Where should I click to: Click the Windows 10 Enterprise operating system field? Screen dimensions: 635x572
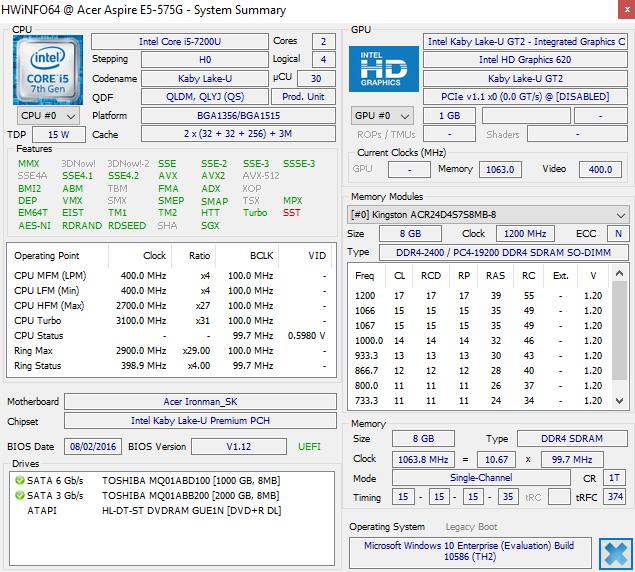pos(470,552)
